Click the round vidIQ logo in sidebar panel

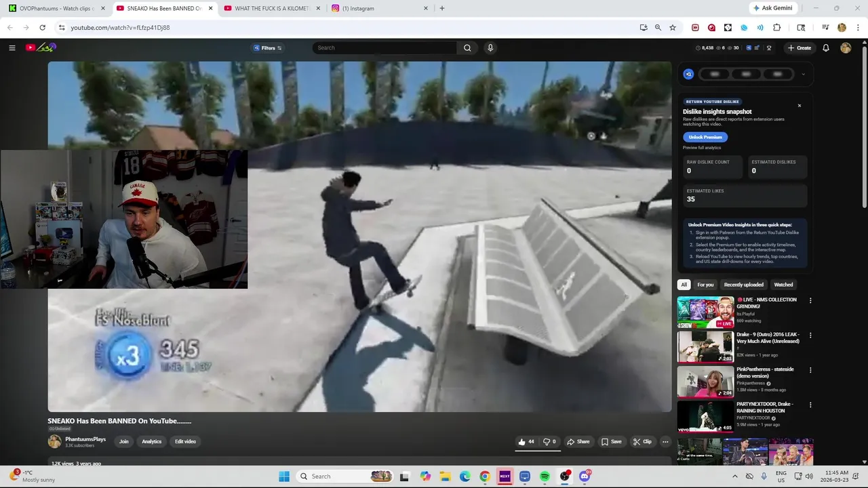688,75
